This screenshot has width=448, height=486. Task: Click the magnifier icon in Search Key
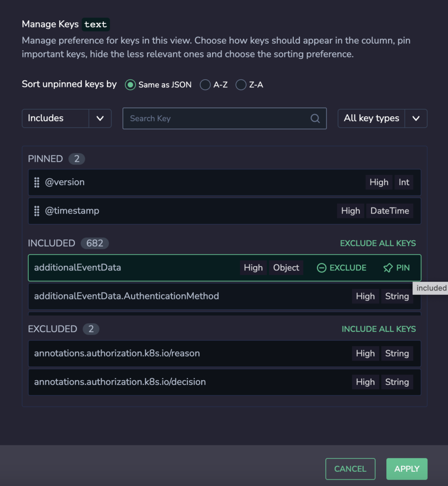tap(315, 118)
